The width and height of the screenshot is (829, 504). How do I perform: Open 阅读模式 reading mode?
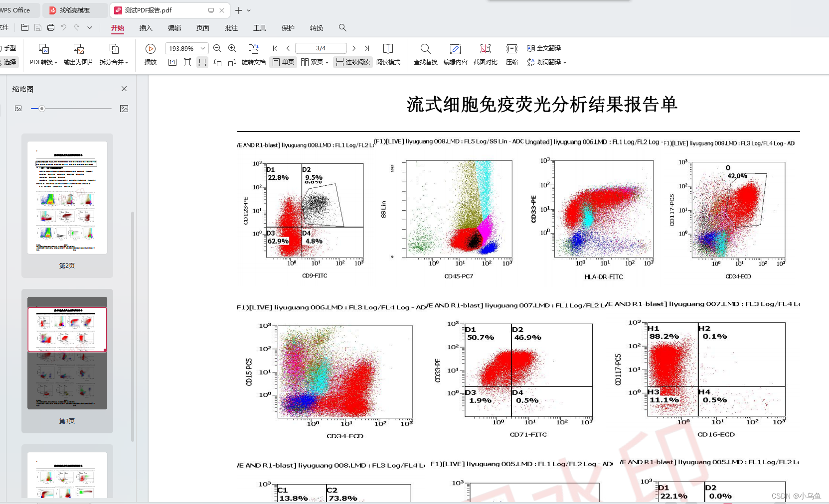(x=388, y=55)
